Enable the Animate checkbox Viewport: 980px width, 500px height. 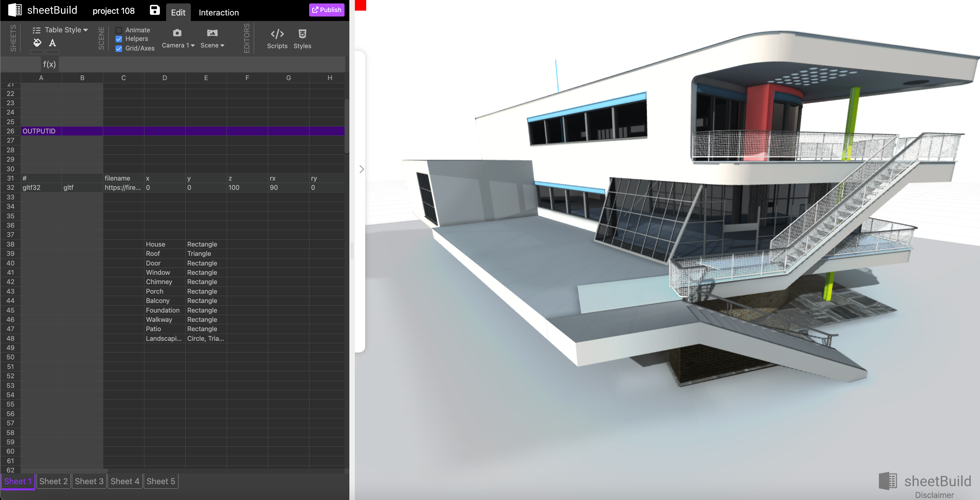[x=119, y=30]
